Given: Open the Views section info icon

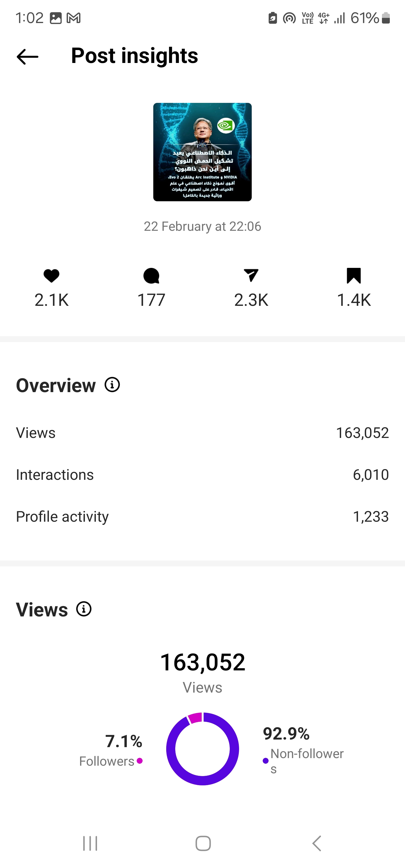Looking at the screenshot, I should [84, 609].
